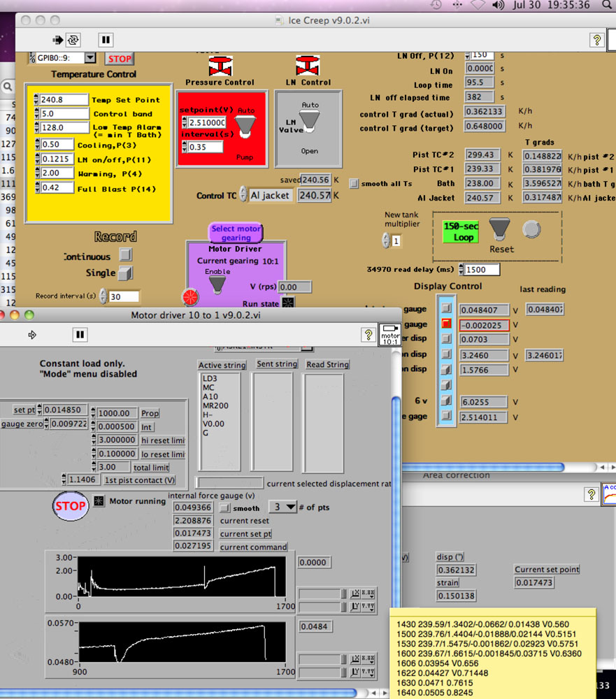Open the macOS volume control
616x699 pixels.
(x=498, y=5)
